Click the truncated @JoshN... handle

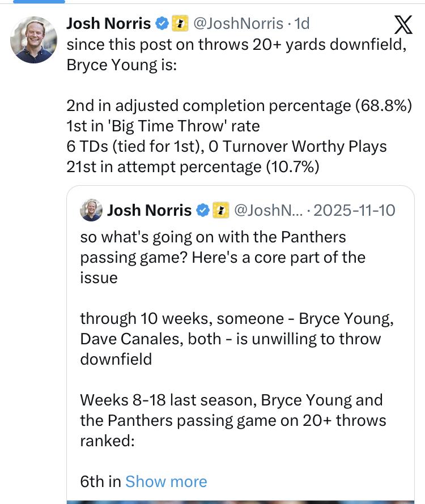(x=265, y=211)
